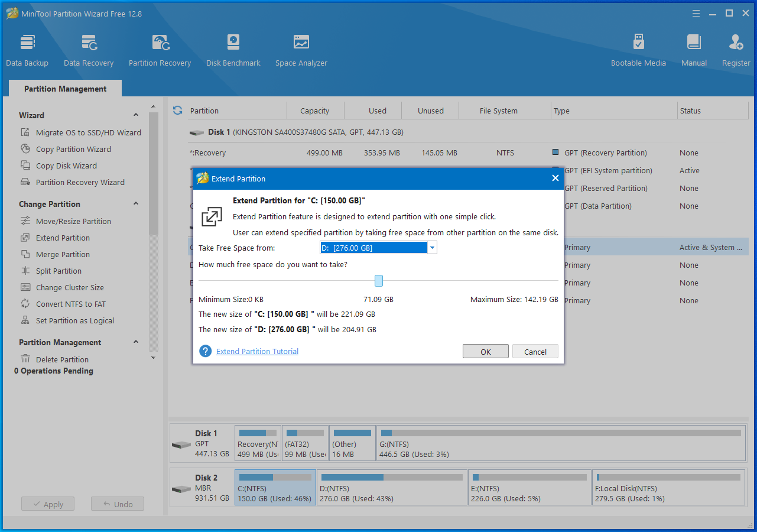This screenshot has height=532, width=757.
Task: Collapse Partition Management sidebar section
Action: tap(136, 342)
